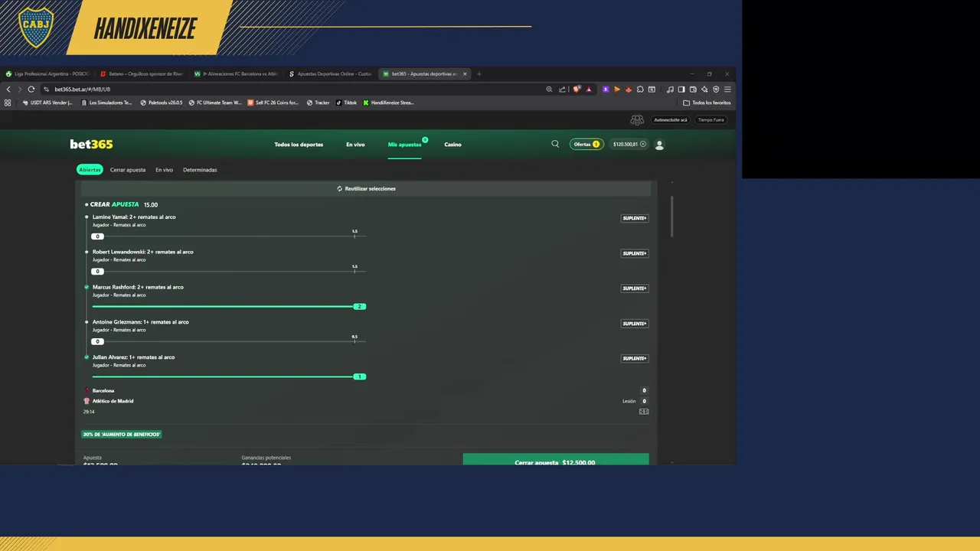The image size is (980, 551).
Task: Click Barcelona team name
Action: pyautogui.click(x=103, y=390)
